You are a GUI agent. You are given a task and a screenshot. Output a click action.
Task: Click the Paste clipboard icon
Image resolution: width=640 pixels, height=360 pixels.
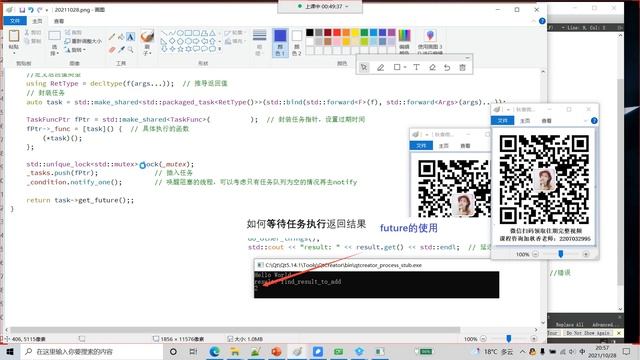tap(14, 36)
